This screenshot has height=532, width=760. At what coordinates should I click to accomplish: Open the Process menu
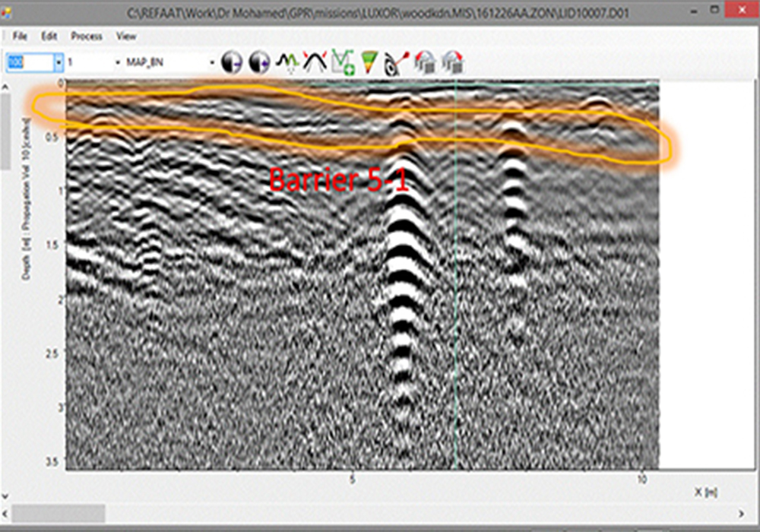point(87,36)
